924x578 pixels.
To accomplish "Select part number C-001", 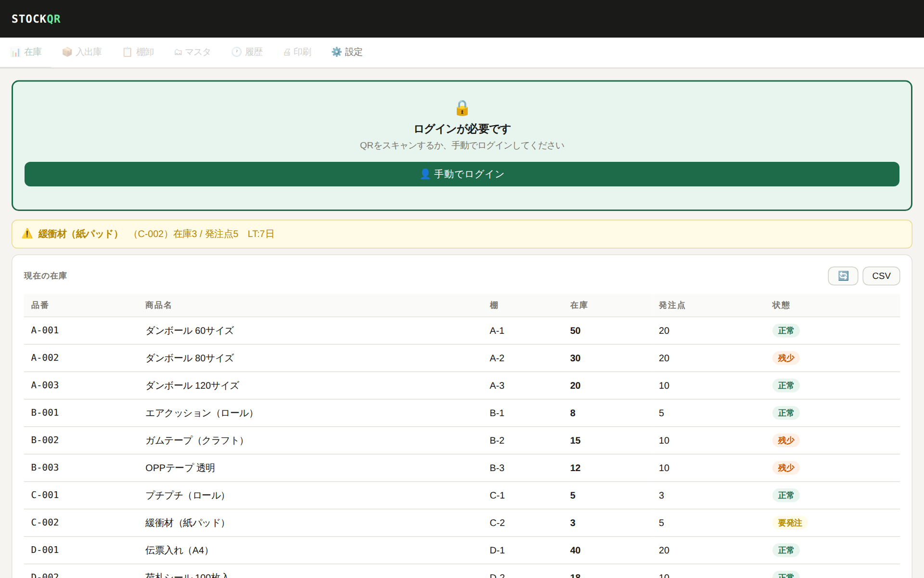I will coord(45,495).
